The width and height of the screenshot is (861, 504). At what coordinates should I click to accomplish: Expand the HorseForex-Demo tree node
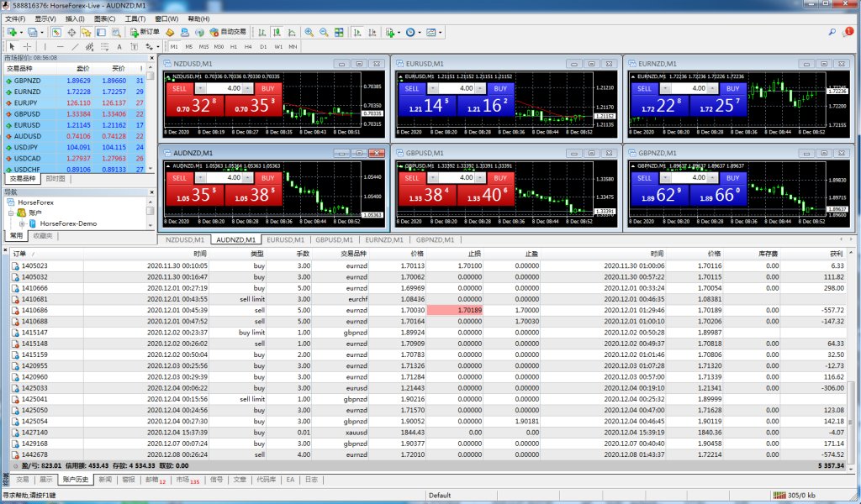[x=23, y=223]
